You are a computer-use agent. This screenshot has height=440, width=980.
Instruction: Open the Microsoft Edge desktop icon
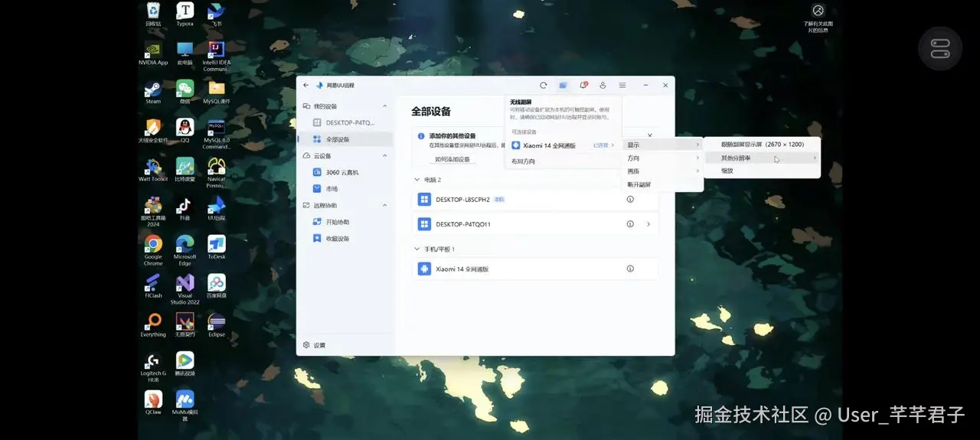185,250
